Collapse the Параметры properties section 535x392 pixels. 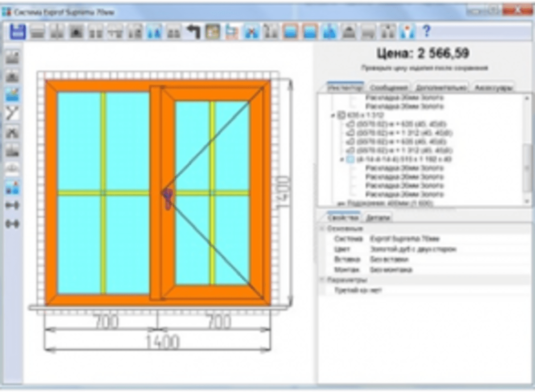[x=322, y=280]
